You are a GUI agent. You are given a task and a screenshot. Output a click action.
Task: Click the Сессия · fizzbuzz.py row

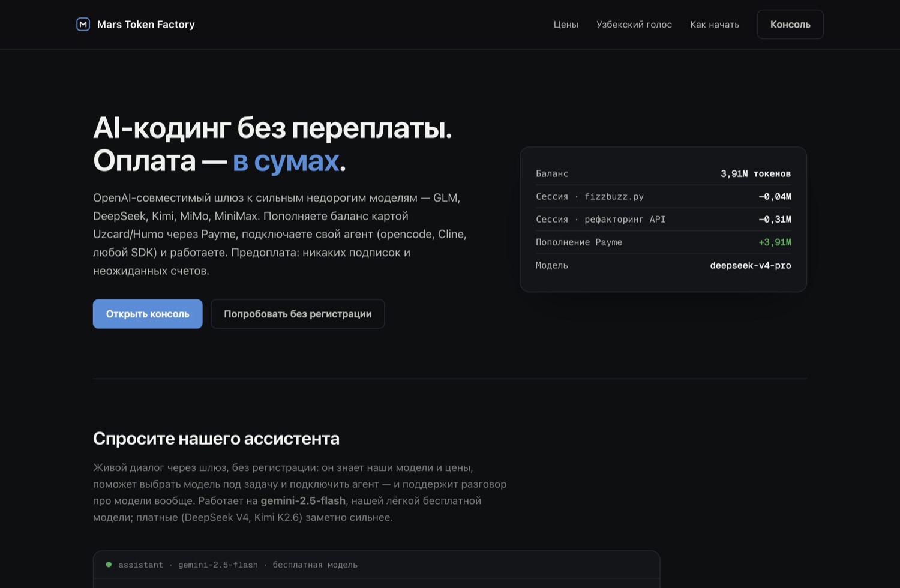(663, 196)
